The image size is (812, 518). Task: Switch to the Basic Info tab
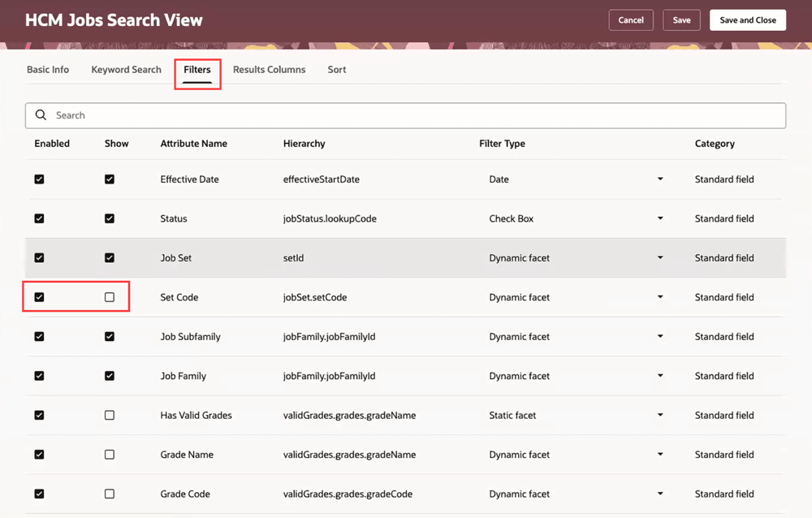(48, 69)
